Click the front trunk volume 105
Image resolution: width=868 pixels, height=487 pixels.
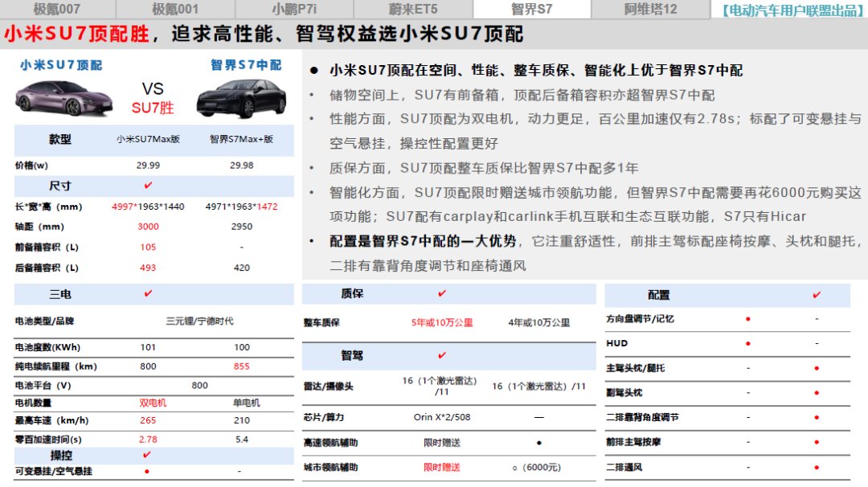[x=148, y=247]
